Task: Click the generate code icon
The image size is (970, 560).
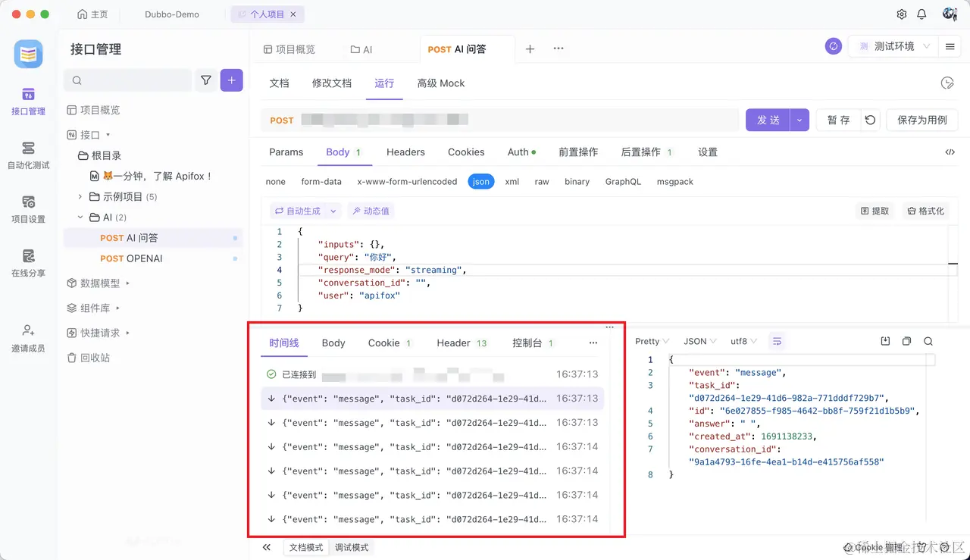Action: (950, 152)
